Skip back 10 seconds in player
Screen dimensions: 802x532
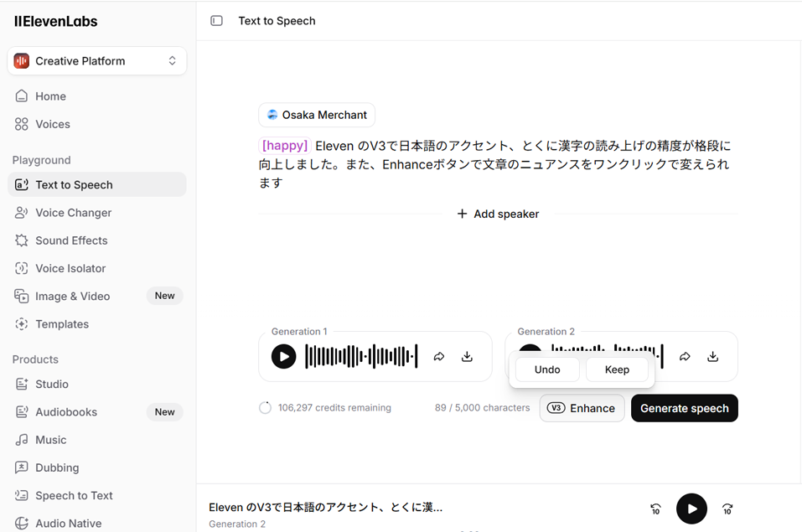coord(655,509)
